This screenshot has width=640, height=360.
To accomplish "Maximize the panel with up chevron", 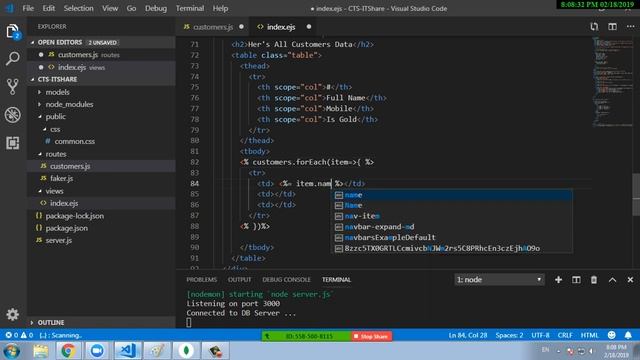I will [x=612, y=280].
